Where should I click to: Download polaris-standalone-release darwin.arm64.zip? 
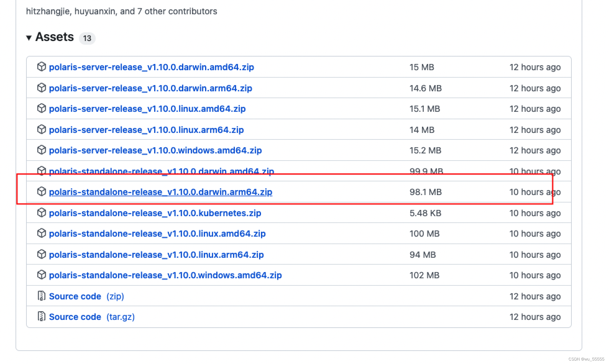coord(160,192)
